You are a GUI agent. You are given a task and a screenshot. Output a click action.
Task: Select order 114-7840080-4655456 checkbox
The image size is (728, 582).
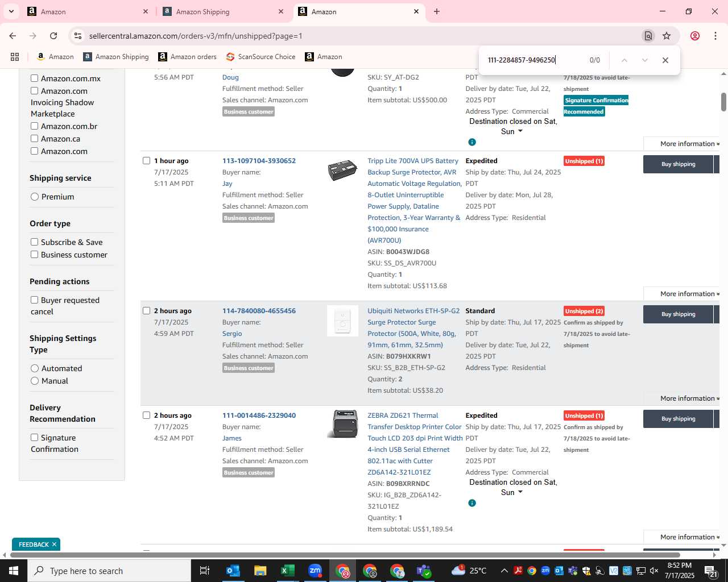pos(146,311)
